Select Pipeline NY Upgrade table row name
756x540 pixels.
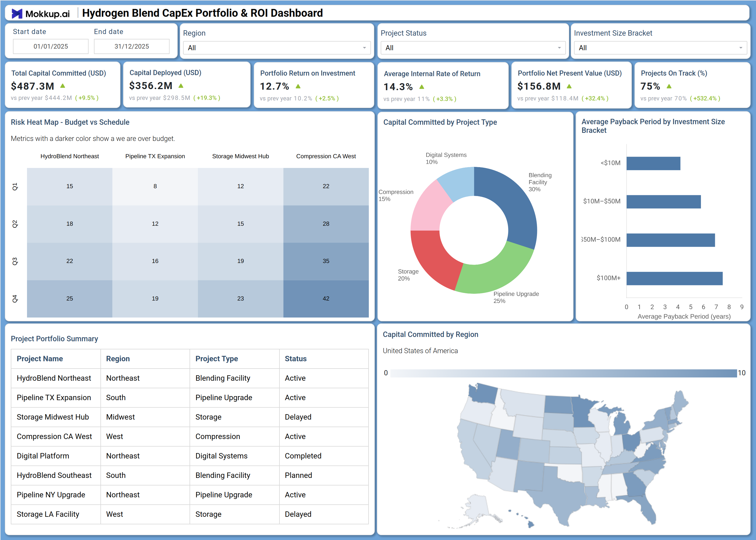[x=51, y=495]
